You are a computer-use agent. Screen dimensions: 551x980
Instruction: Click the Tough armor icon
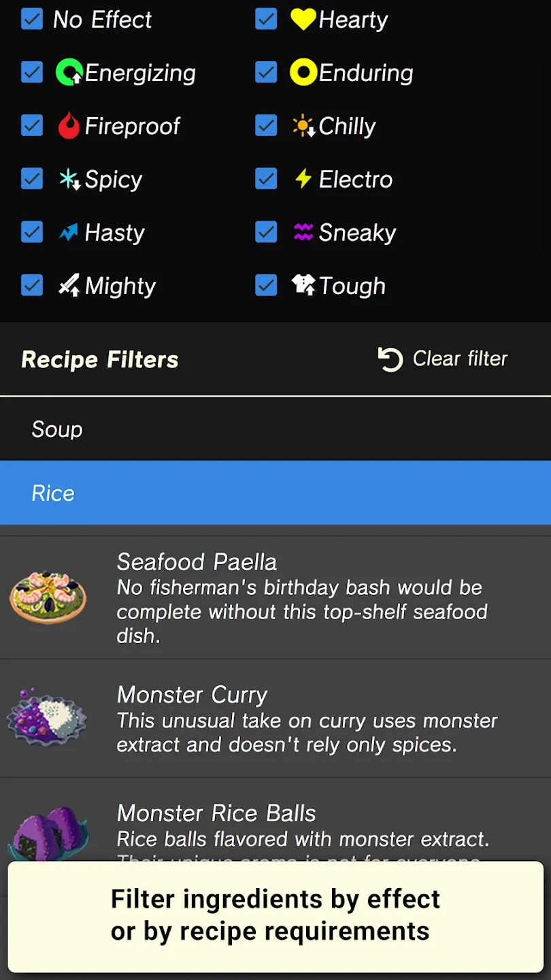[303, 285]
